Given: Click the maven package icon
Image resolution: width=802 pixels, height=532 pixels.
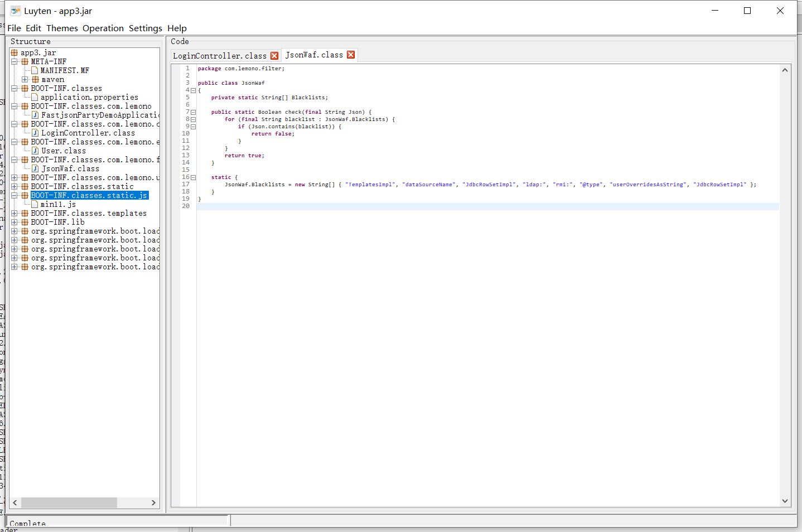Looking at the screenshot, I should click(x=36, y=79).
